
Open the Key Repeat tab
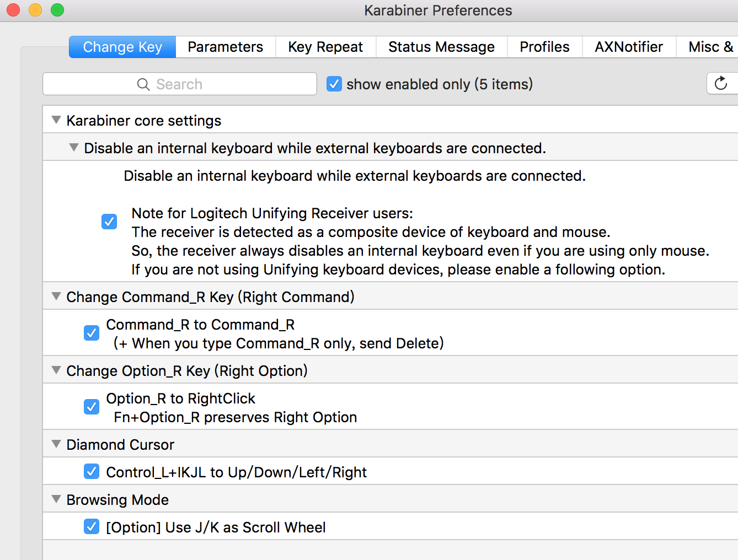[x=325, y=47]
